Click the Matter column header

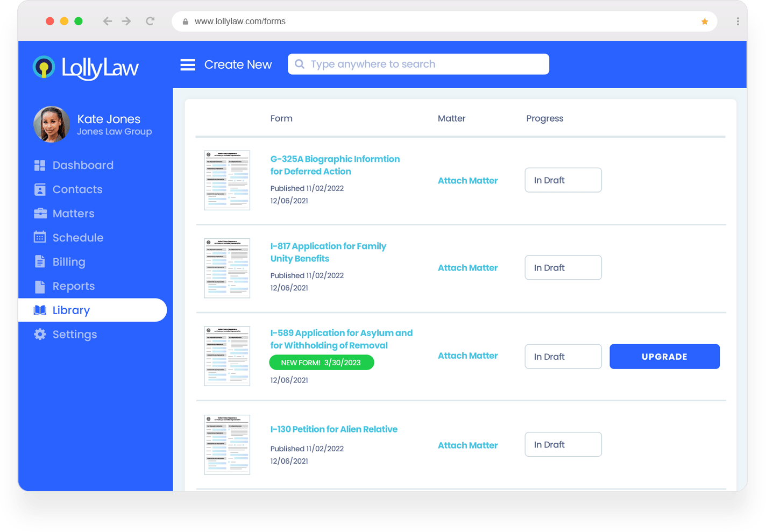[451, 118]
